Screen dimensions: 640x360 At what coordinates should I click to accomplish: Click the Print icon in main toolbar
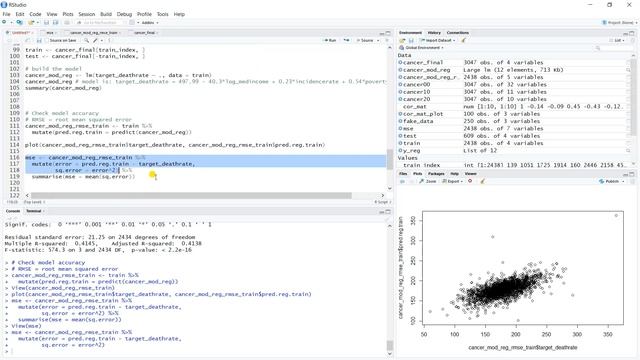pos(67,22)
